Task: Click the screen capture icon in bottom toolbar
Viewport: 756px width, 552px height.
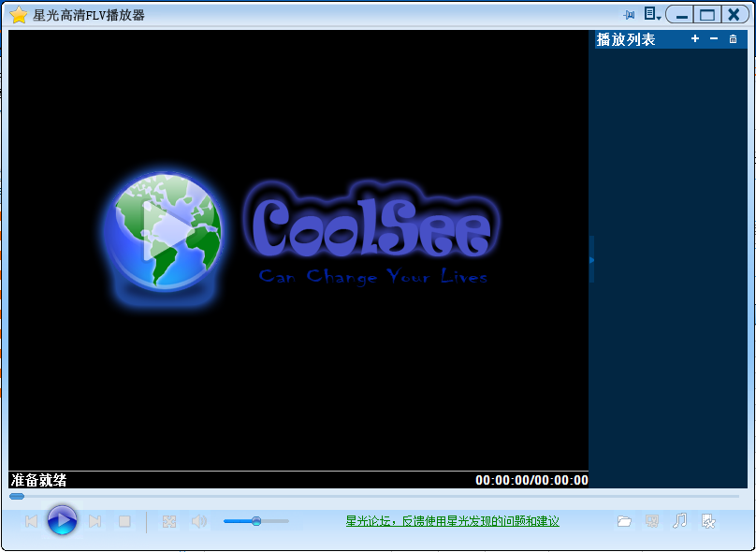Action: pyautogui.click(x=652, y=521)
